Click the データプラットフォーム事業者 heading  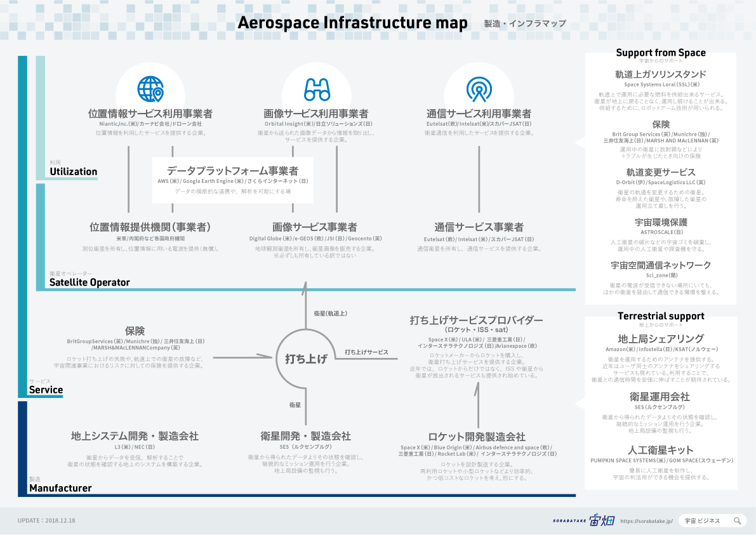click(x=232, y=171)
